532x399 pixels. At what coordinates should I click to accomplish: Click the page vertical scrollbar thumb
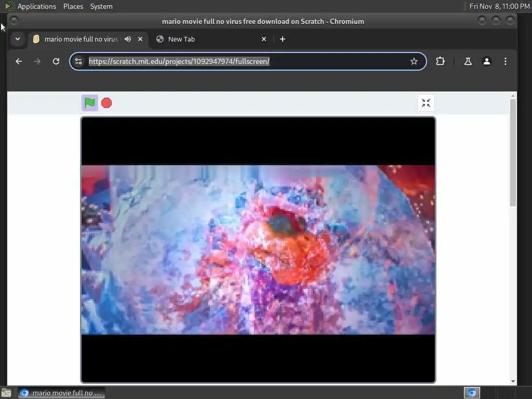click(513, 152)
